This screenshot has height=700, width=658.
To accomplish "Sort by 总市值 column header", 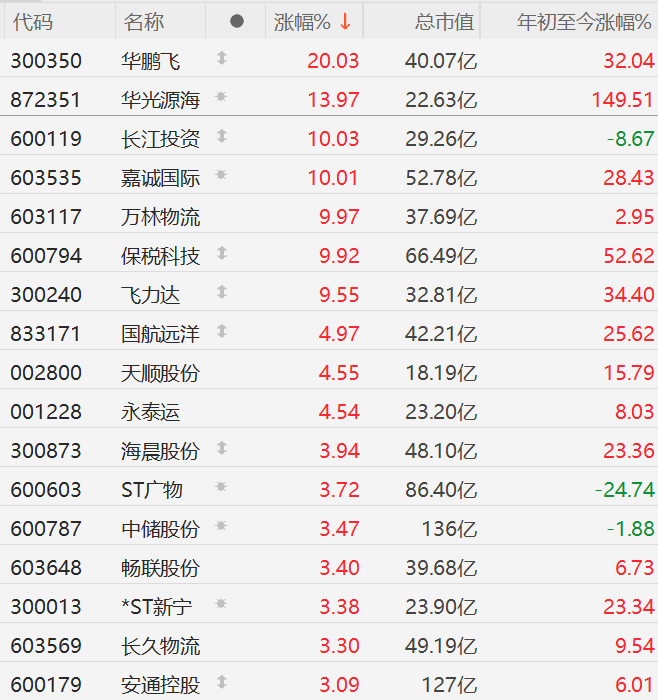I will pos(444,22).
